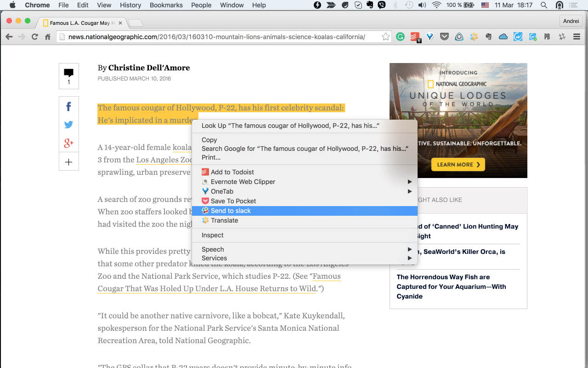Choose Save To Pocket from context menu
The image size is (588, 368).
pos(233,201)
